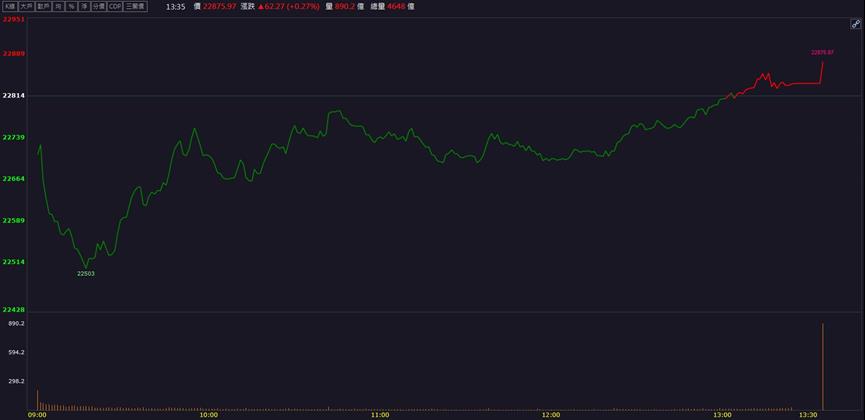Click the 大戶 toolbar button
This screenshot has width=865, height=420.
[x=26, y=7]
